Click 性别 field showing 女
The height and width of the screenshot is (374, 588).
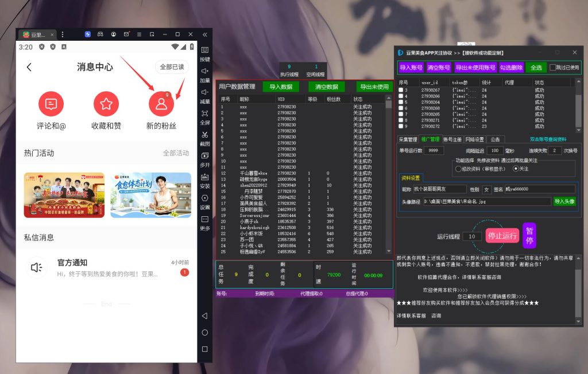[487, 189]
